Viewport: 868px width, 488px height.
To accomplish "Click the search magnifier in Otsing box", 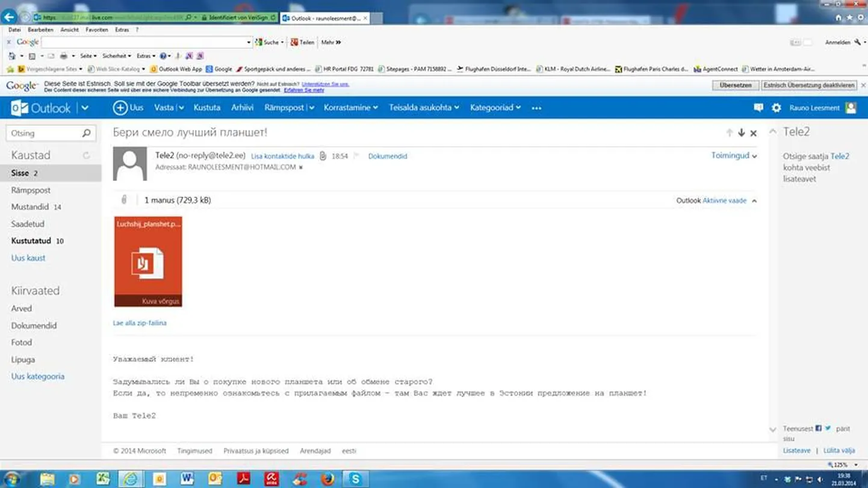I will pyautogui.click(x=87, y=133).
